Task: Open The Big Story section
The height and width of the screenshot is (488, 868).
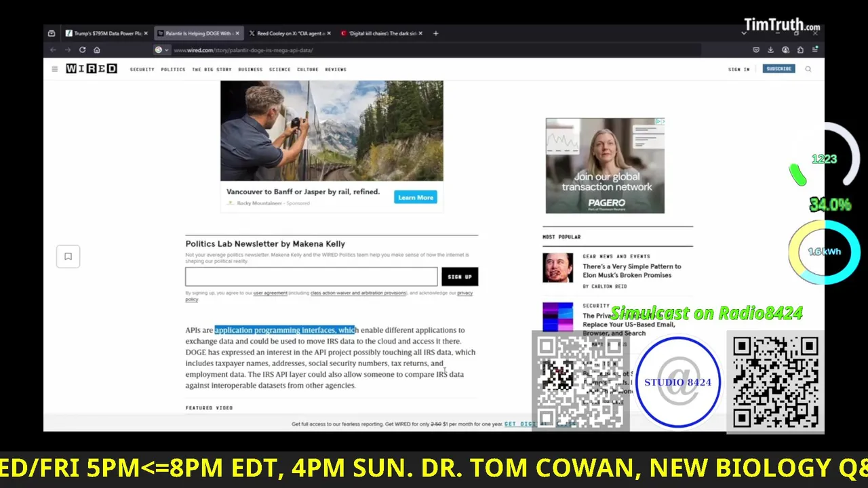Action: click(212, 69)
